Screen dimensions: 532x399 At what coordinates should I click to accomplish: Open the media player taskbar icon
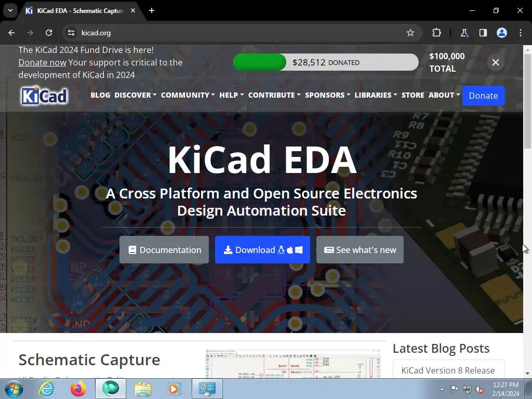(x=175, y=389)
